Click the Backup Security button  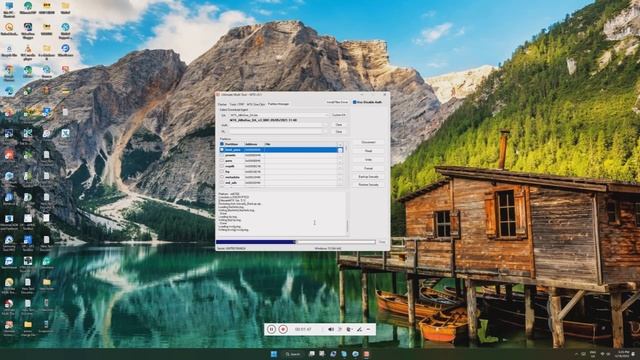[x=368, y=177]
